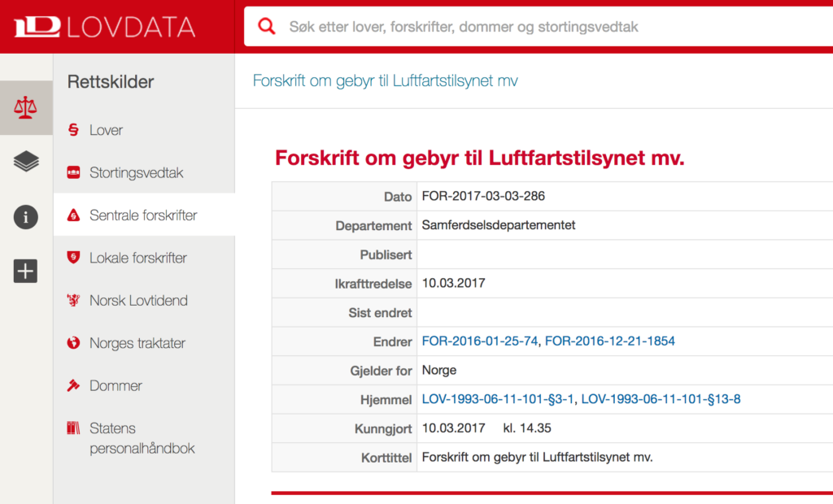Screen dimensions: 833x504
Task: Open the FOR-2016-01-25-74 link
Action: [480, 341]
